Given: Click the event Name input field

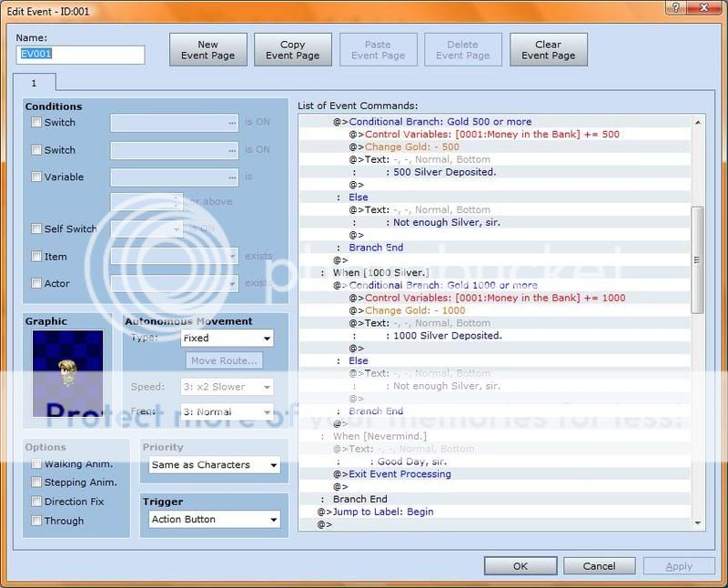Looking at the screenshot, I should click(80, 55).
